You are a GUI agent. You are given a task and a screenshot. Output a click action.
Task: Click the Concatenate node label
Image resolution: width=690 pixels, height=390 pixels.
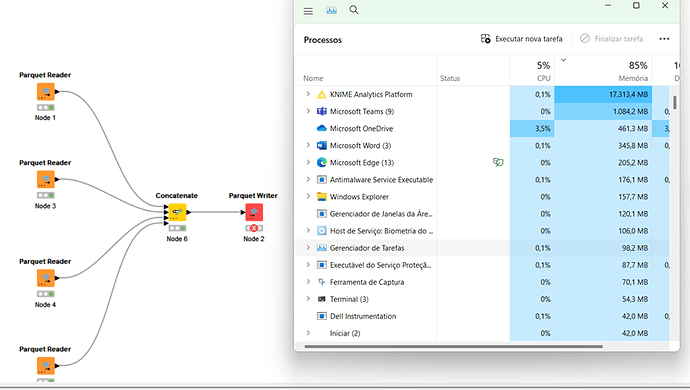click(176, 195)
